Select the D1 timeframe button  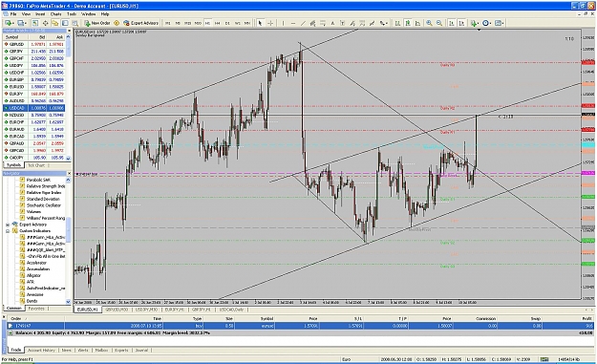[227, 23]
